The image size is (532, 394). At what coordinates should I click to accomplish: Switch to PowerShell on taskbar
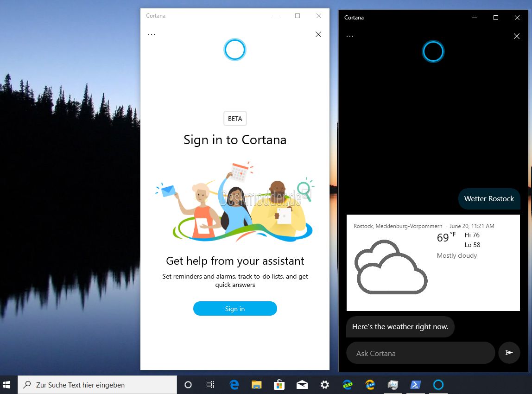pos(416,385)
